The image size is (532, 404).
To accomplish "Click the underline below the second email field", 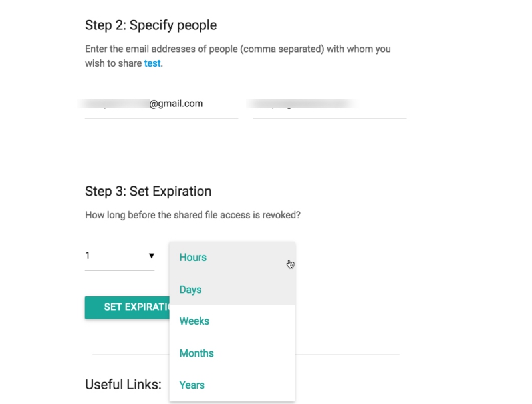I will [329, 118].
